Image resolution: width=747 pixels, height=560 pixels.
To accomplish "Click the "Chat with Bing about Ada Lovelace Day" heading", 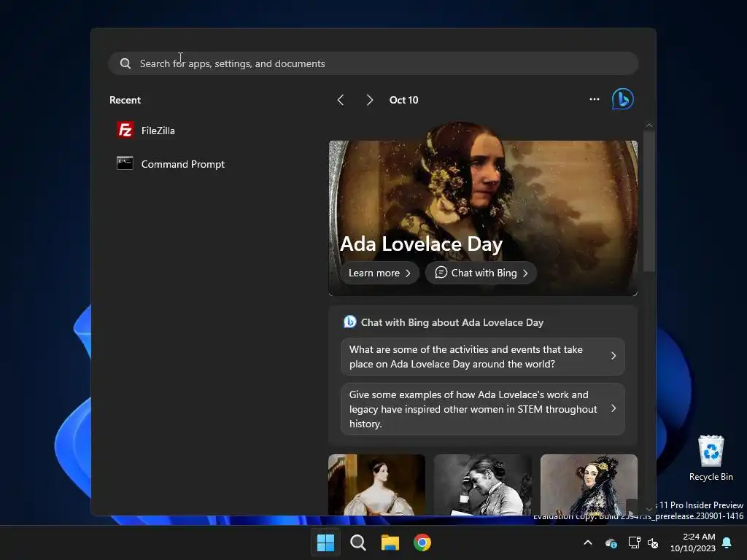I will point(452,322).
